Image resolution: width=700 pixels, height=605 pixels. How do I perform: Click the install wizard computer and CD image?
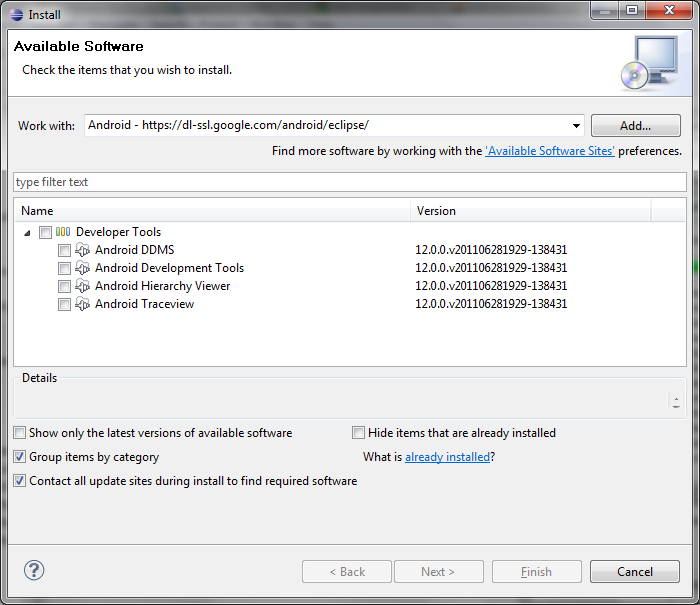pos(651,63)
